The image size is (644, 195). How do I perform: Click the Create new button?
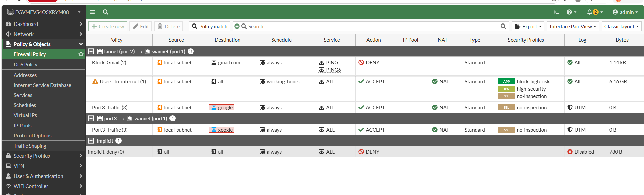[108, 26]
